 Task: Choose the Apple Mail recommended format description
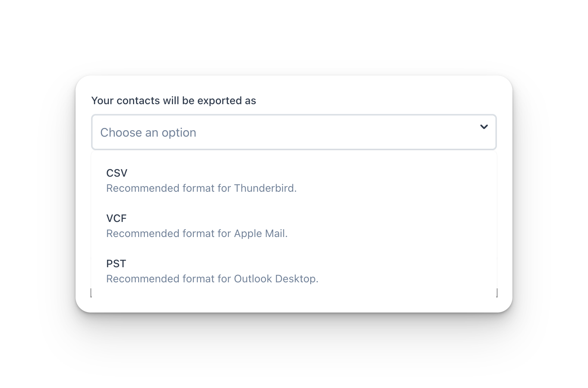(x=197, y=234)
